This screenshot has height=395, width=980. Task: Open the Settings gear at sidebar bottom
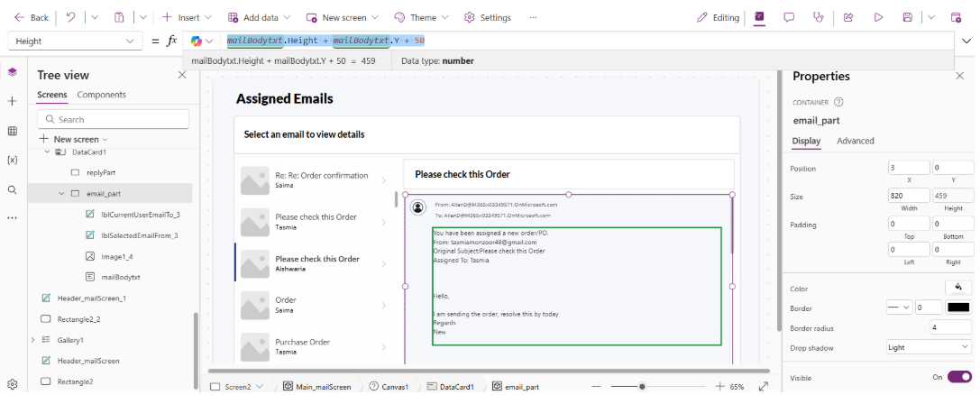[13, 384]
